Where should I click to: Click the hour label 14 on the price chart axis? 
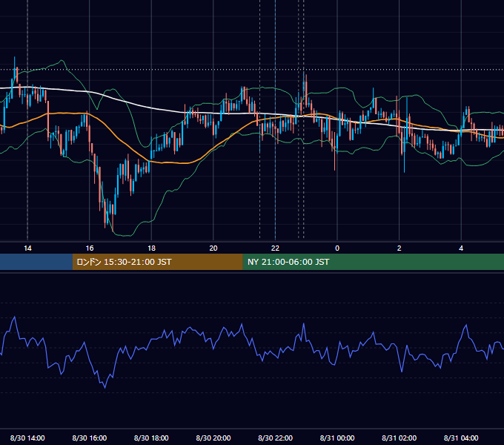27,248
